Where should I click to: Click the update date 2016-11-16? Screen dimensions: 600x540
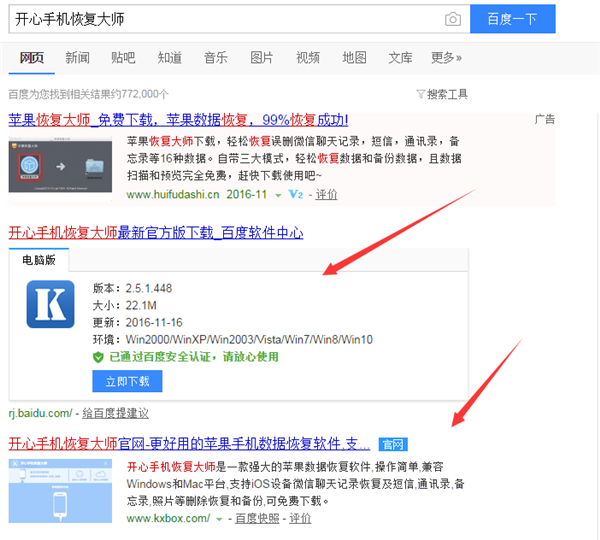point(154,323)
